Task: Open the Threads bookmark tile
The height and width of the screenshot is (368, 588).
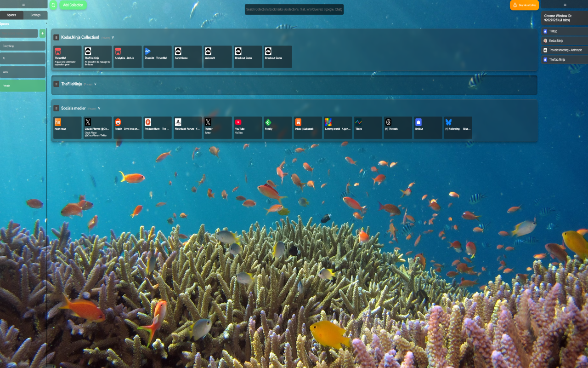Action: click(398, 127)
